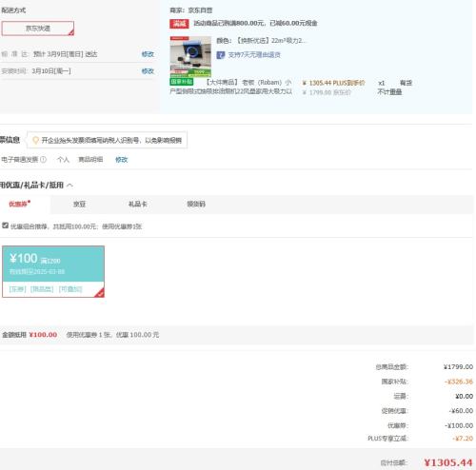Click the red checkmark corner on ¥100 coupon

coord(100,293)
